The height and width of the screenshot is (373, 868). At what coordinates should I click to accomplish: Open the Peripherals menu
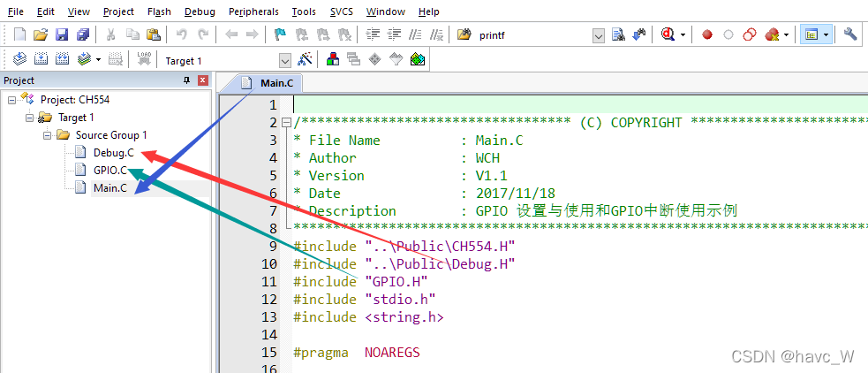253,11
